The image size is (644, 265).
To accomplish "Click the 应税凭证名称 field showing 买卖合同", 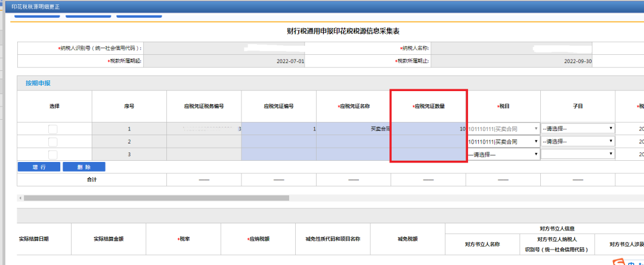I will [354, 129].
